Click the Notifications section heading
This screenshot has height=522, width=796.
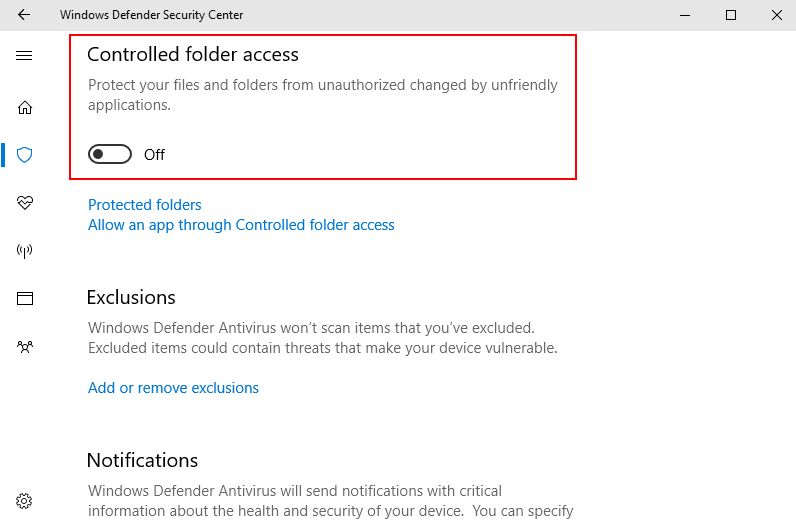tap(142, 460)
